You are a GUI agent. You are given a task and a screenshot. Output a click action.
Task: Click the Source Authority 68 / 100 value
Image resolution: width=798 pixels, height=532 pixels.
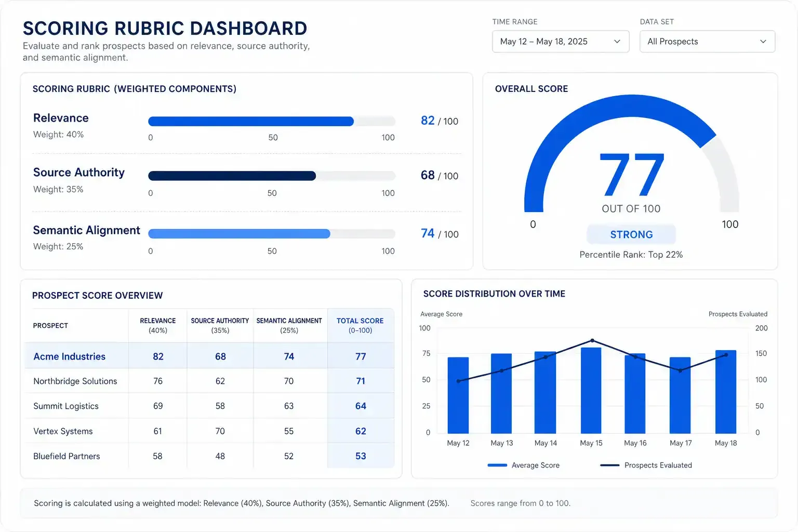[x=440, y=176]
